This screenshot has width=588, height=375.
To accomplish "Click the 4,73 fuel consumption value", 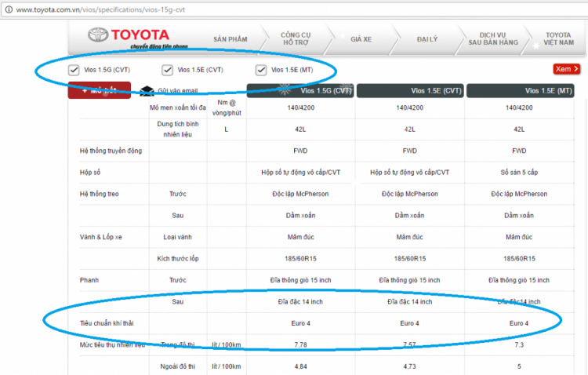I will 409,366.
